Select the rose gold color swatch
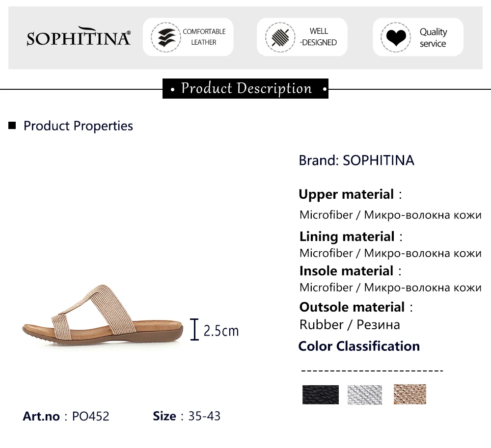This screenshot has height=448, width=491. [x=410, y=394]
